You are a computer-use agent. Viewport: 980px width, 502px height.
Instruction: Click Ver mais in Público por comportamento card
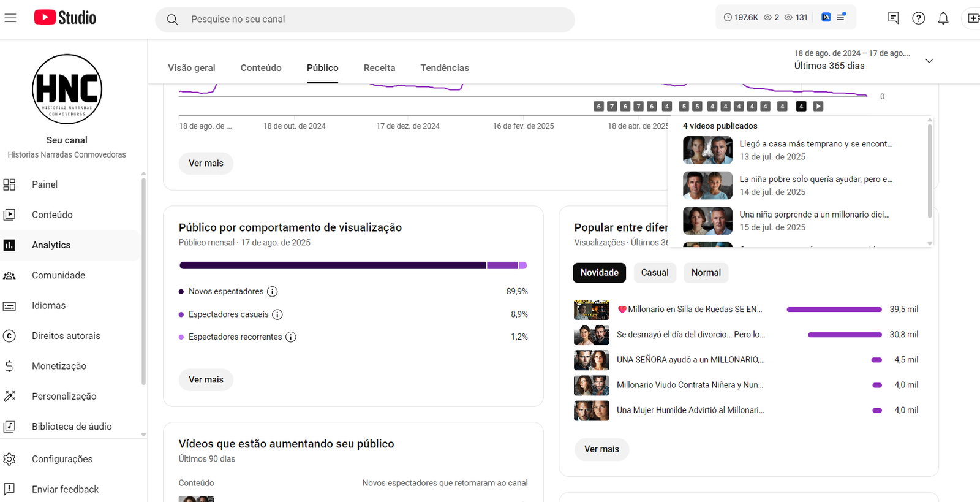pos(206,380)
